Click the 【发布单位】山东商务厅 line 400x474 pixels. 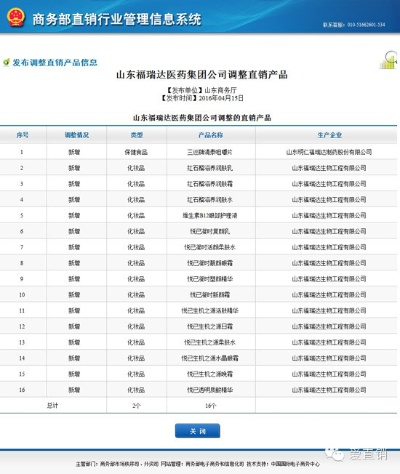[202, 90]
